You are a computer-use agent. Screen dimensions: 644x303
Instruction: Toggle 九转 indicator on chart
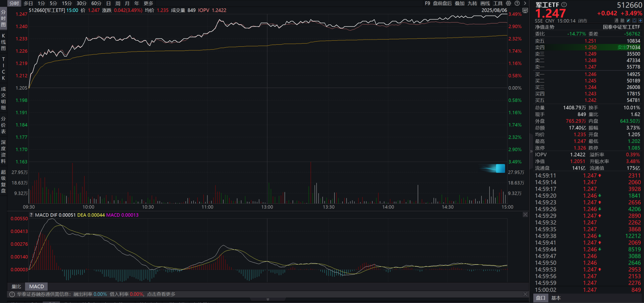coord(472,3)
